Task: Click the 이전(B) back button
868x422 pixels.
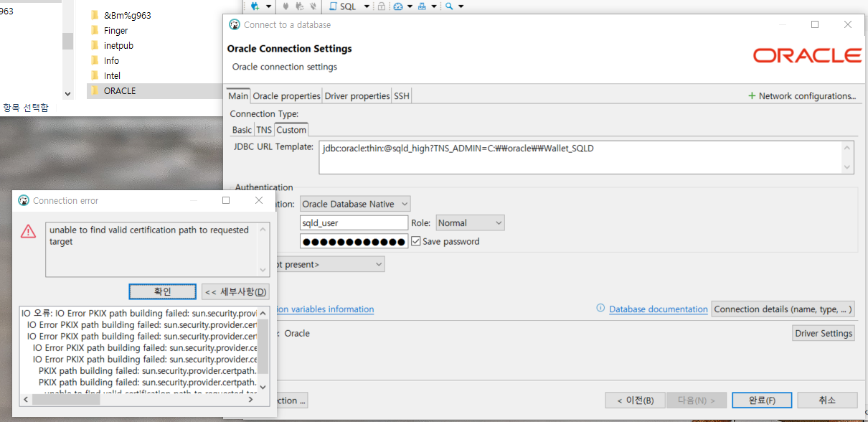Action: point(635,400)
